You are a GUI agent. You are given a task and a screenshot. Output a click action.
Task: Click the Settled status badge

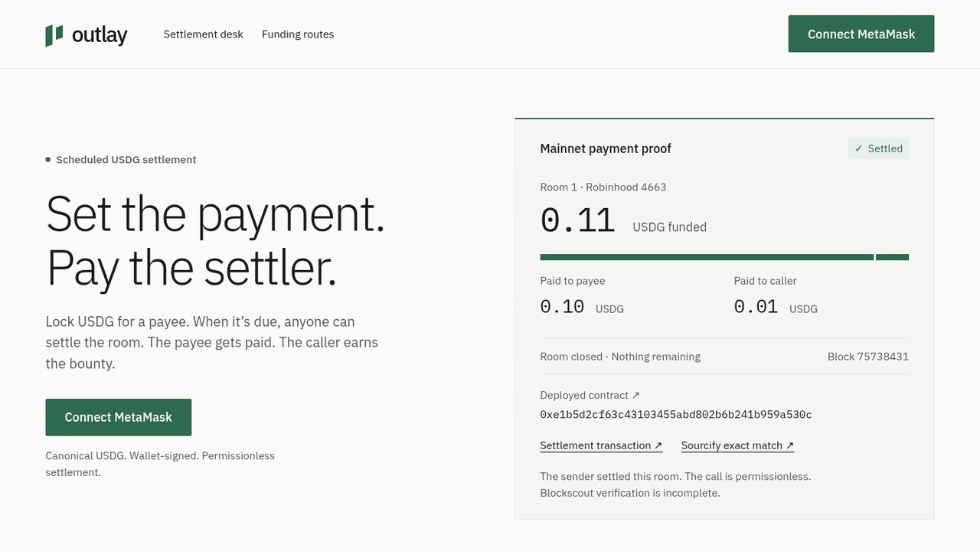point(878,148)
